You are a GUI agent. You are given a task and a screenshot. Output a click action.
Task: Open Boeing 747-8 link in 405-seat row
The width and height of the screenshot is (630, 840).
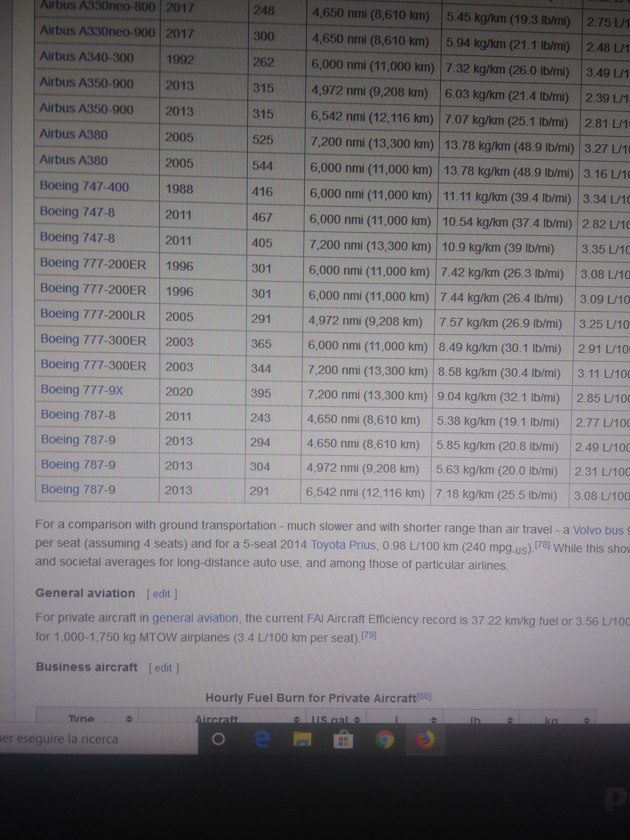78,237
